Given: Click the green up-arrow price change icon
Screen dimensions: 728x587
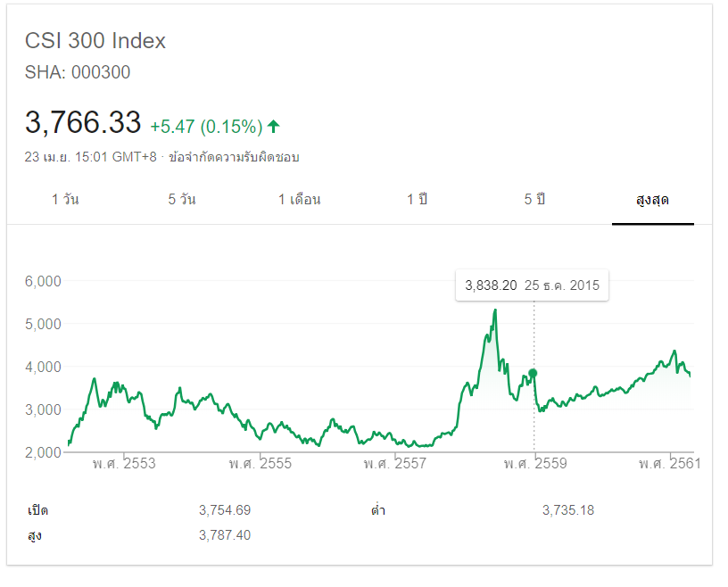Looking at the screenshot, I should tap(273, 127).
